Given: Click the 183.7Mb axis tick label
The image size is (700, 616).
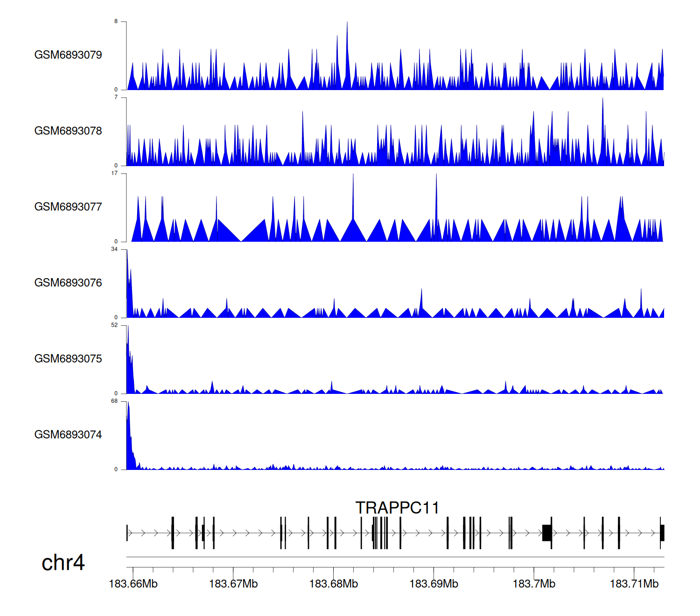Looking at the screenshot, I should [534, 584].
